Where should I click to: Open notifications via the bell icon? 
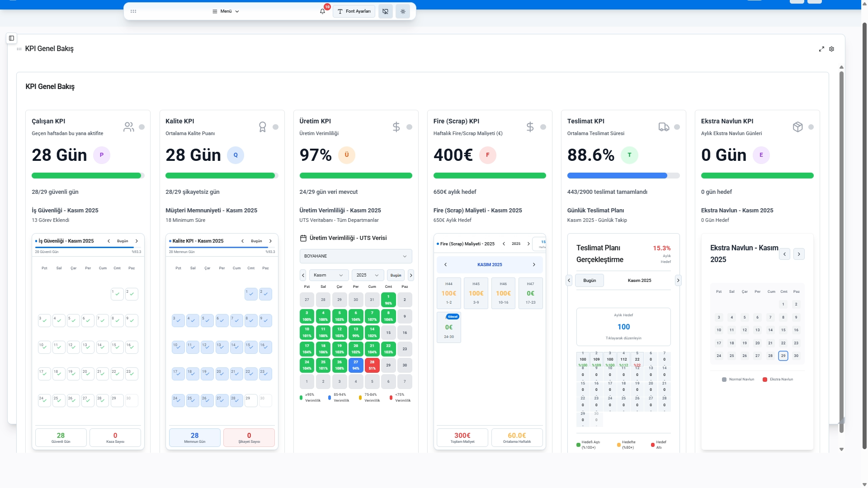322,11
